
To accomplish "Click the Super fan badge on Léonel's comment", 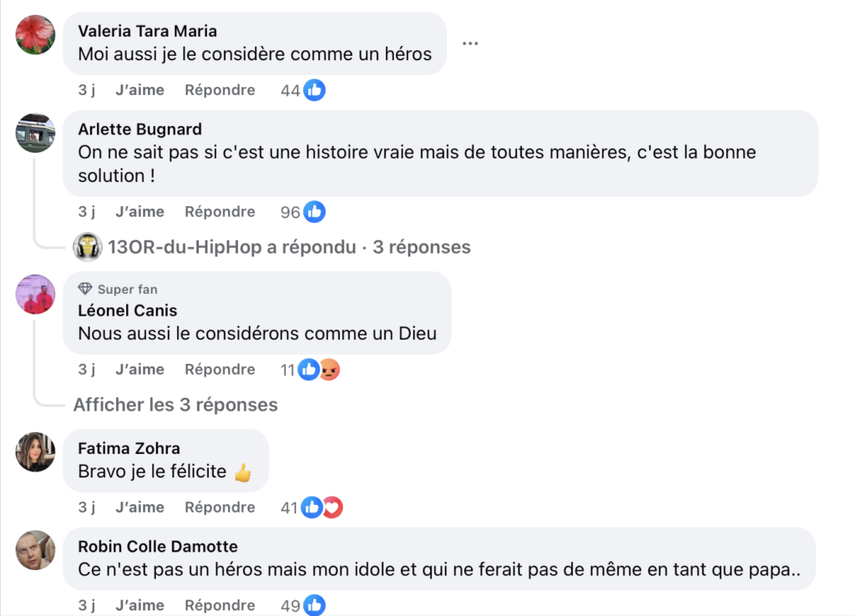I will coord(117,288).
